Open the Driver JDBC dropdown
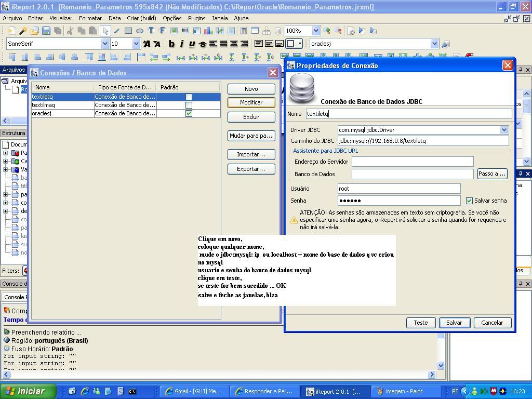This screenshot has height=399, width=532. [x=504, y=129]
